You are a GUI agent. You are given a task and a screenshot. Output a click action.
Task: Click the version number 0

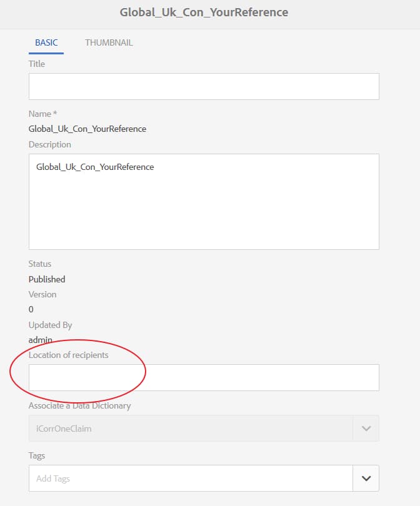tap(31, 309)
